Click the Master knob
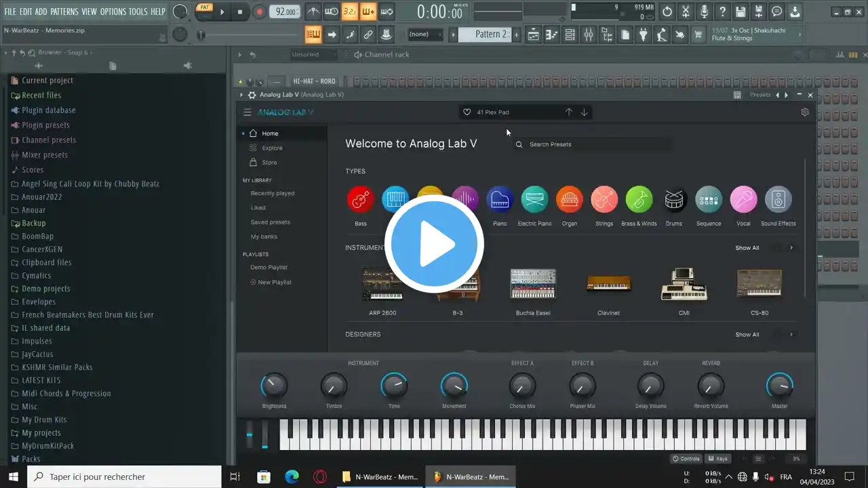The width and height of the screenshot is (868, 488). (x=779, y=386)
